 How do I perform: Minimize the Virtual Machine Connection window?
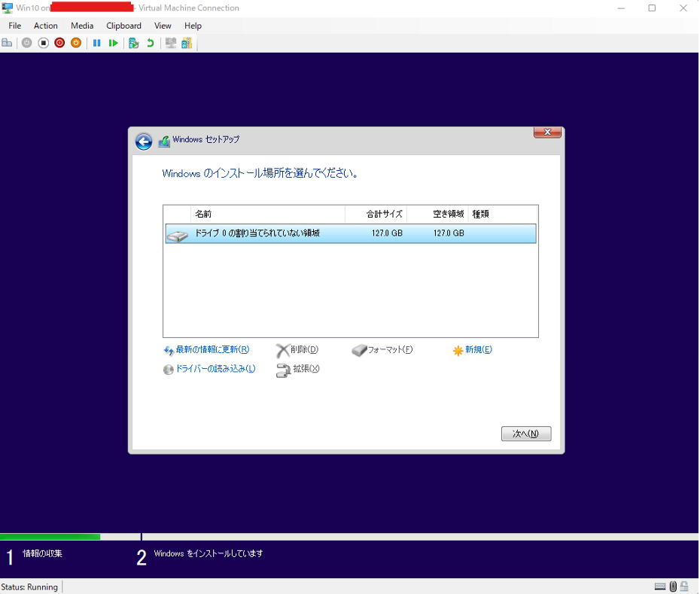coord(621,8)
